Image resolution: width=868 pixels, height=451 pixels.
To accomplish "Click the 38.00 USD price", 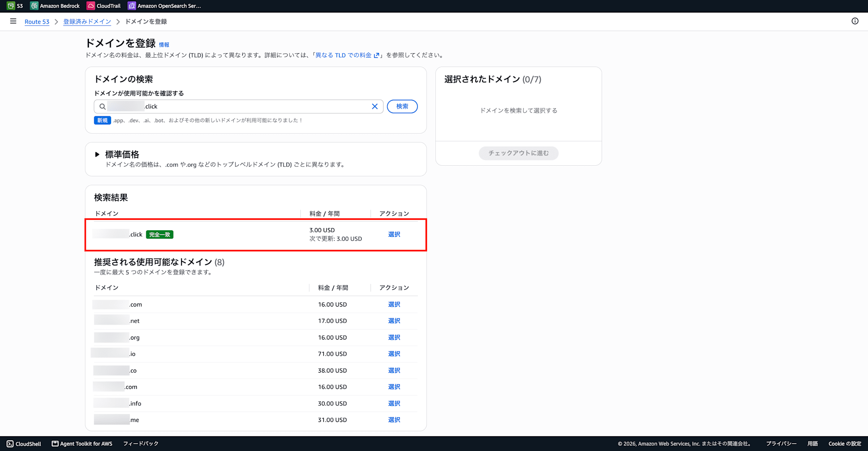I will (332, 370).
